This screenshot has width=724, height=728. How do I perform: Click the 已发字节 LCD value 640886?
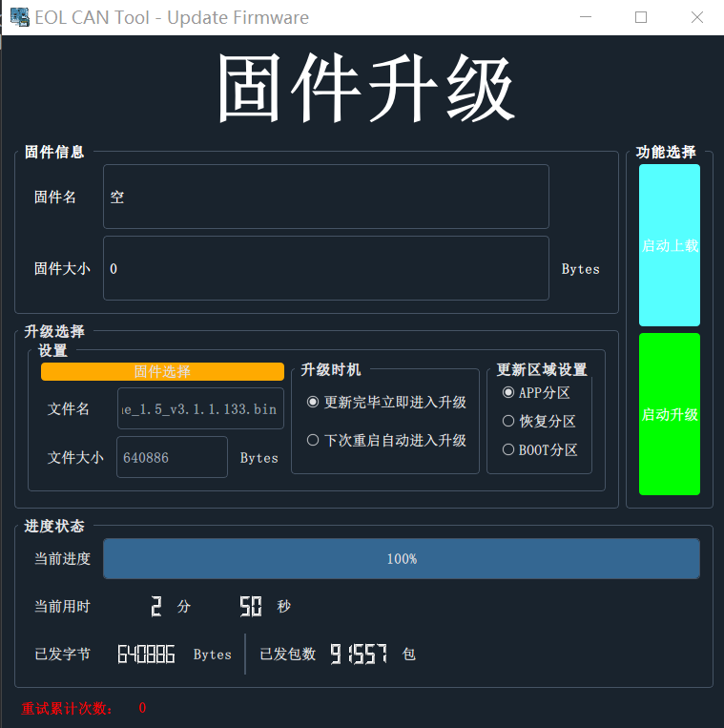(146, 655)
